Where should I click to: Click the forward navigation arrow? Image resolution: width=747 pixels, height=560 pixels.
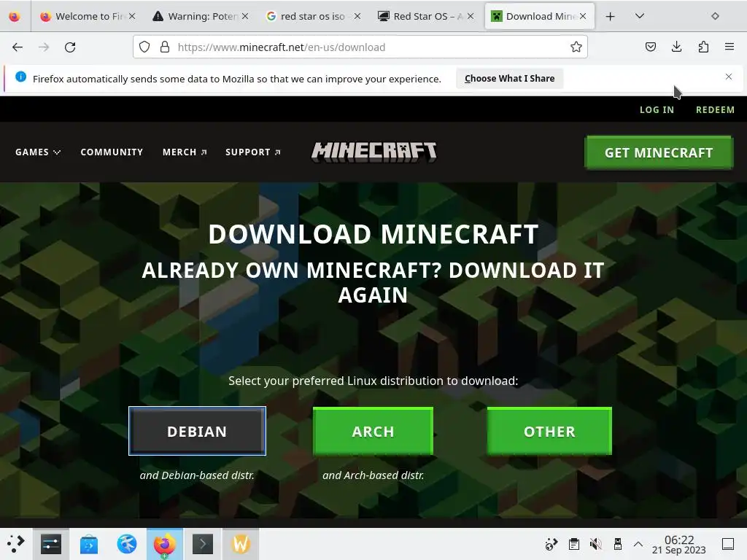pyautogui.click(x=44, y=47)
